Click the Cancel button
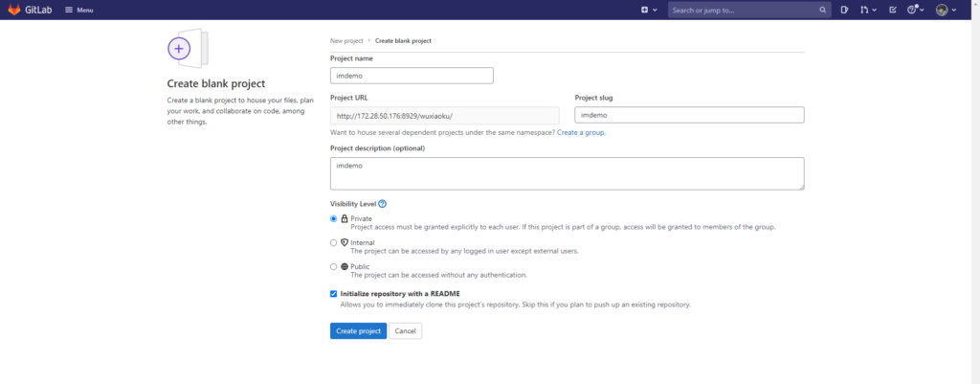Image resolution: width=980 pixels, height=384 pixels. (405, 330)
